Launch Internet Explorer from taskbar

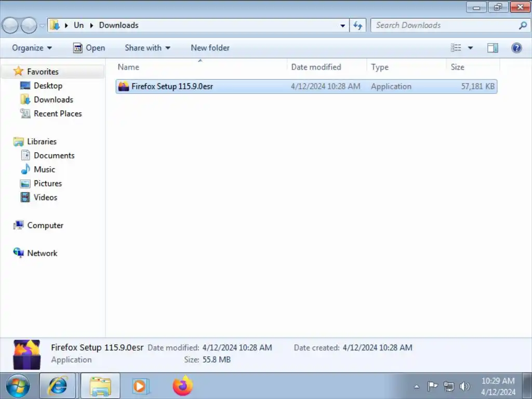coord(58,386)
